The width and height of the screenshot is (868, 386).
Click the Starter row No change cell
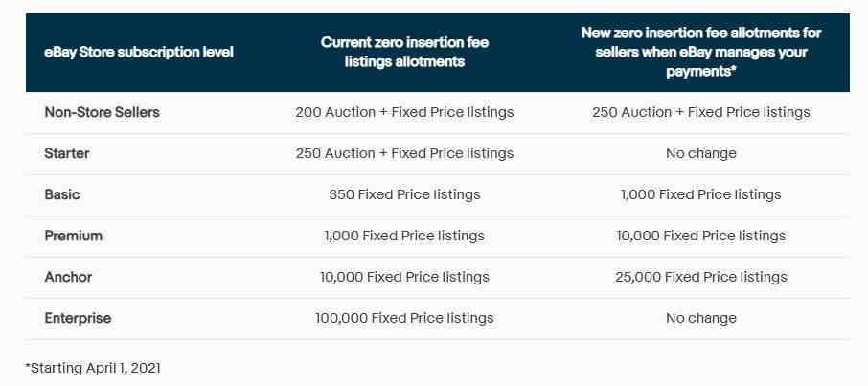point(701,153)
